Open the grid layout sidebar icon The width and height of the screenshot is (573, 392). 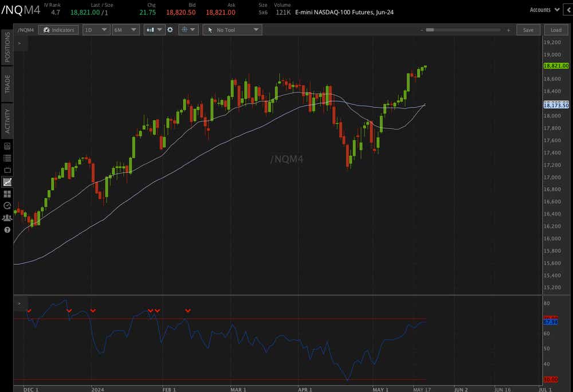(7, 194)
